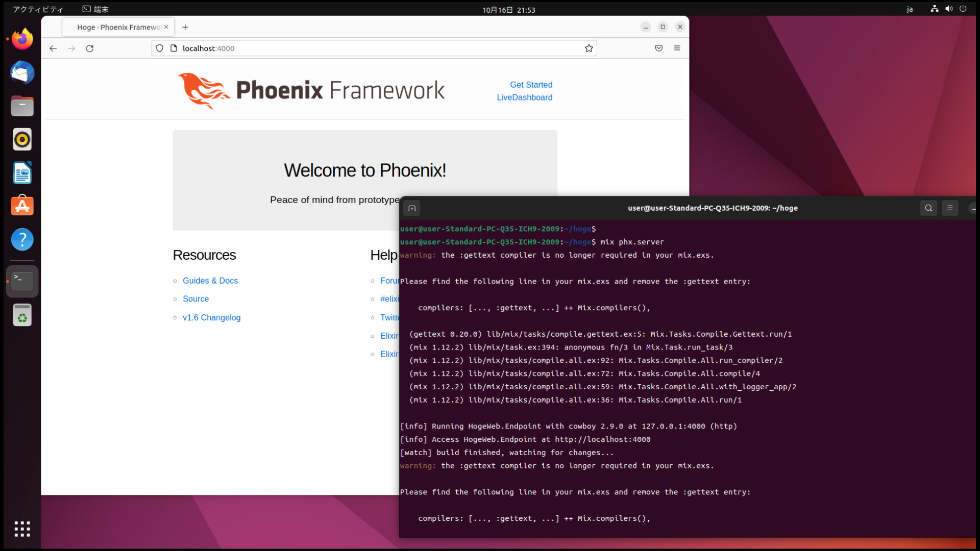Select the Hoge Phoenix Framework tab

(119, 27)
